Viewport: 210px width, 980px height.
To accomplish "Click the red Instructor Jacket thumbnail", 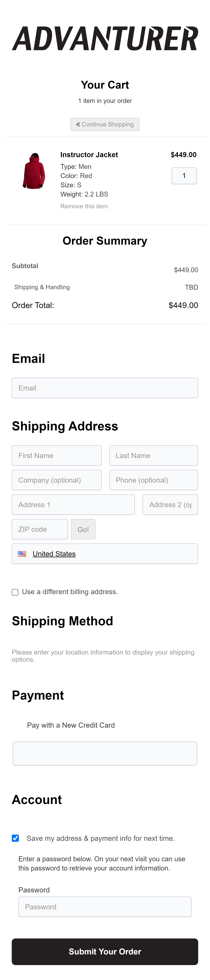I will coord(34,171).
